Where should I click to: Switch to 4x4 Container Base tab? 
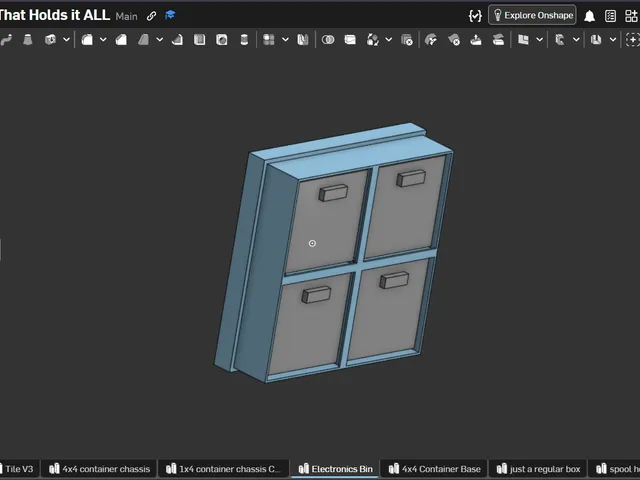435,469
